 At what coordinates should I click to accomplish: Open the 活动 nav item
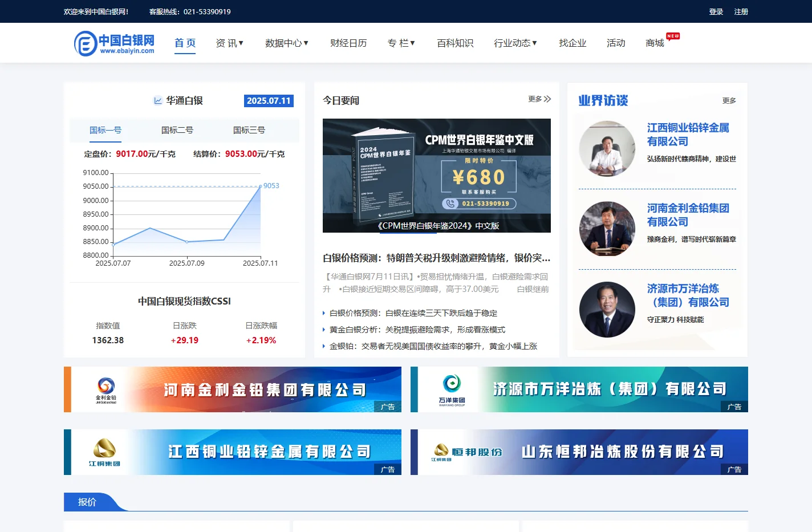coord(616,43)
